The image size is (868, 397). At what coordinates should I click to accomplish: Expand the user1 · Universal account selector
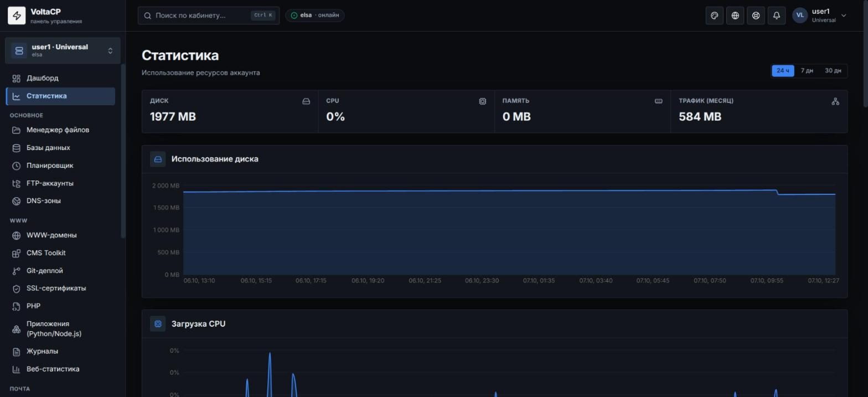(x=63, y=50)
